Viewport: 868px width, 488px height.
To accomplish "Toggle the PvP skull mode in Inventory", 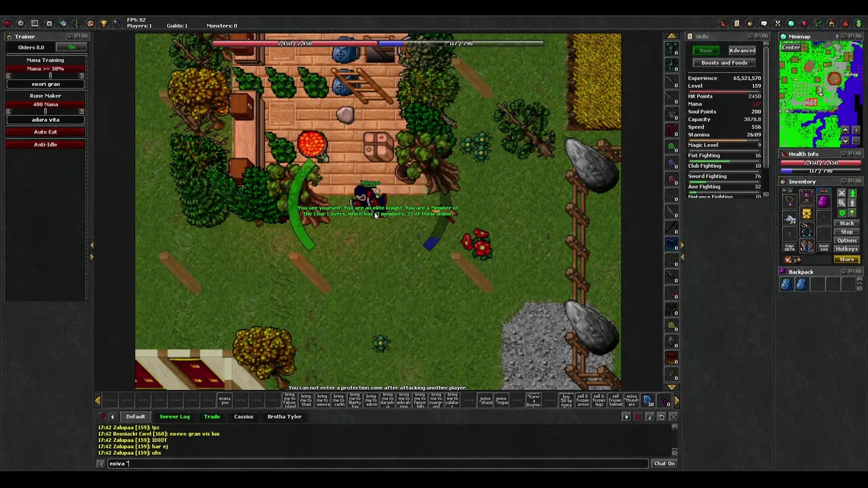I will (x=852, y=213).
